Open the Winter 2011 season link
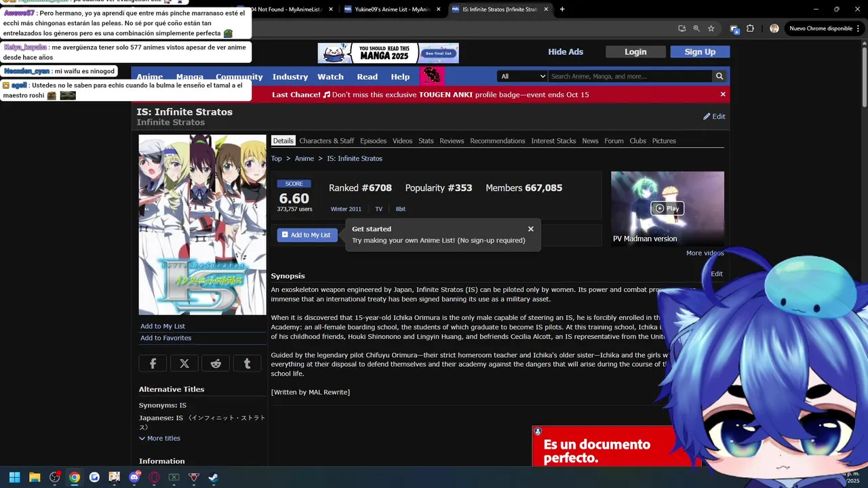This screenshot has height=488, width=868. [346, 209]
